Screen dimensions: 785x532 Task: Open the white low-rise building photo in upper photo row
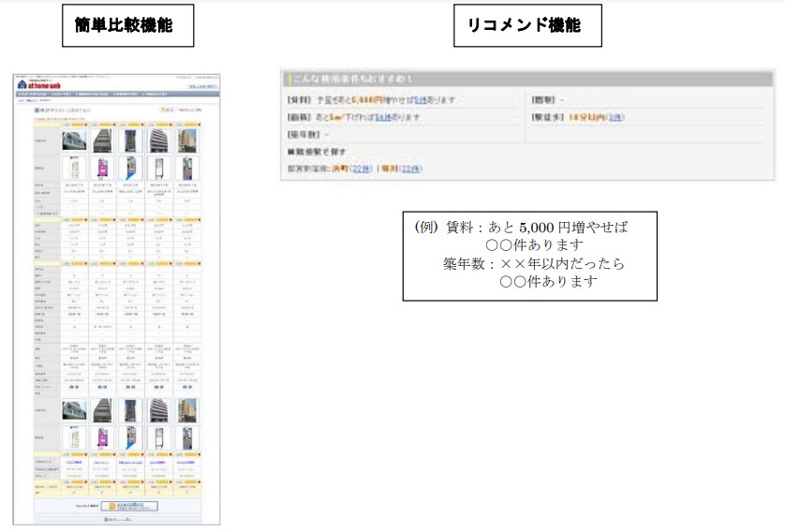click(x=74, y=140)
